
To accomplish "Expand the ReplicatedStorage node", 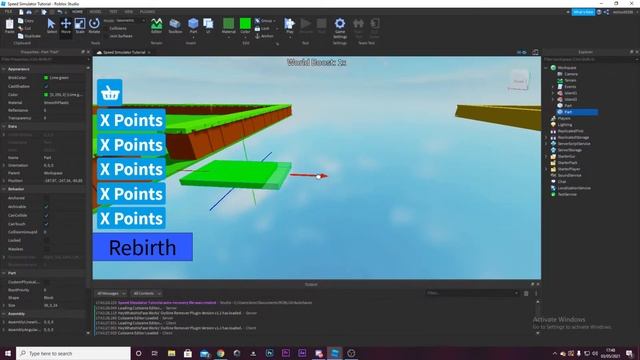I will click(x=547, y=138).
